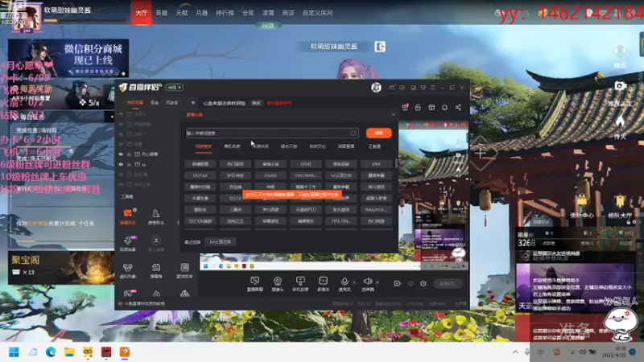The width and height of the screenshot is (644, 362).
Task: Expand the pill button beside the 直播伴侣 logo
Action: coord(175,88)
